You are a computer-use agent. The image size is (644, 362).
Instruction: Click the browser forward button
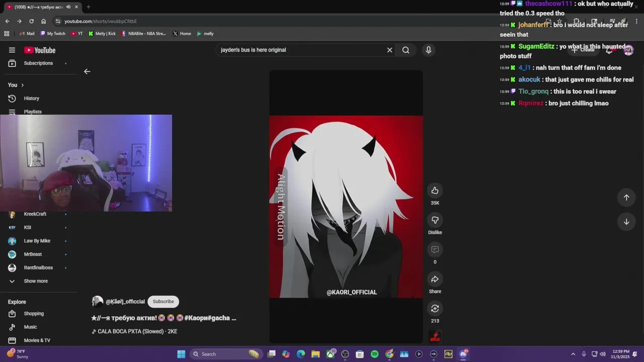click(19, 21)
